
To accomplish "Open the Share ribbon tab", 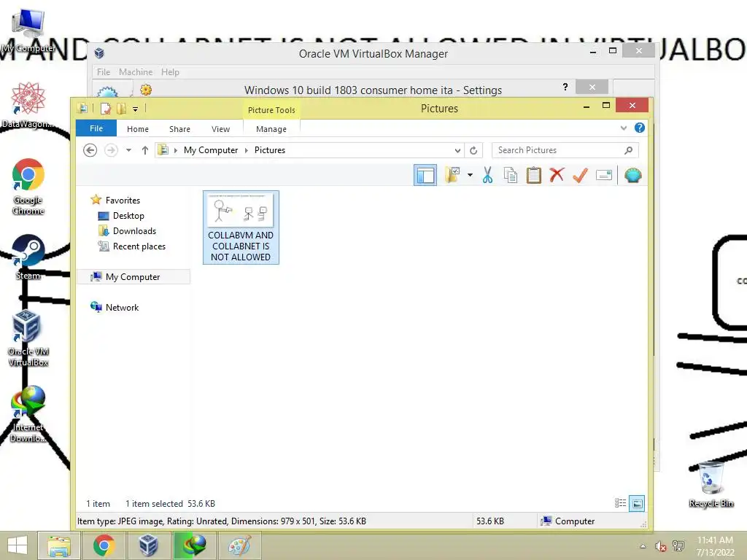I will [x=179, y=129].
